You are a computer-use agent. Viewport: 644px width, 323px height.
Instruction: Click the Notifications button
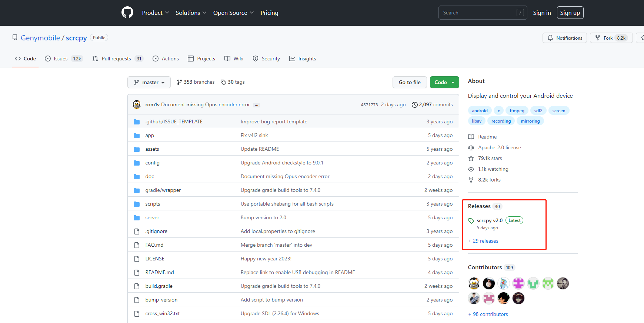565,38
